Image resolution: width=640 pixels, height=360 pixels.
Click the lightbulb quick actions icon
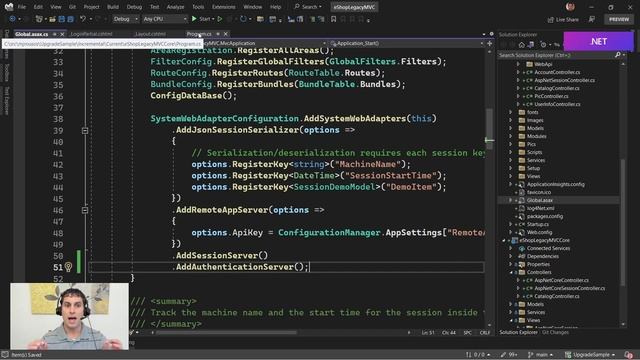pyautogui.click(x=69, y=267)
